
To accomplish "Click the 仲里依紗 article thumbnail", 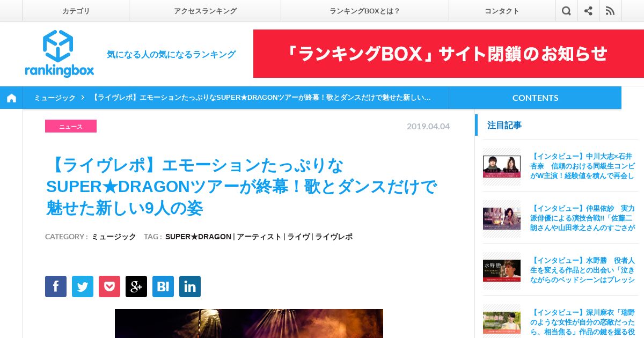I will [502, 218].
